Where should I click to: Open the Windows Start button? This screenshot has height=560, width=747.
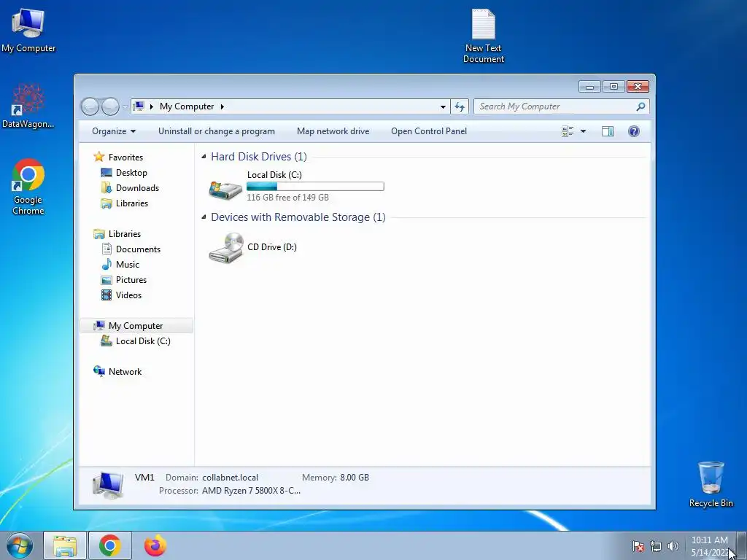[20, 545]
